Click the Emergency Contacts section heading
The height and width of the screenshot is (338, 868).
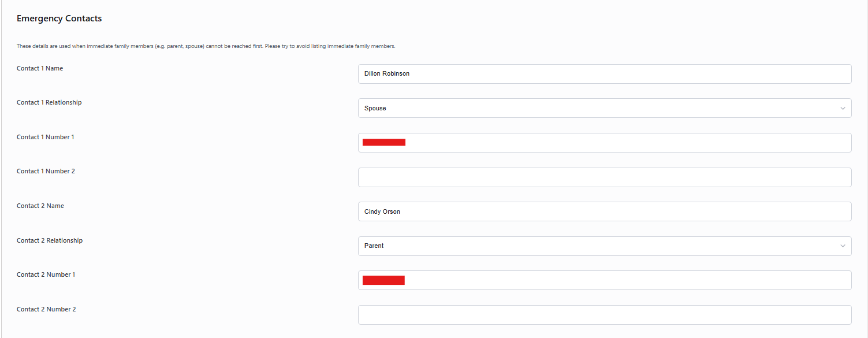point(59,18)
